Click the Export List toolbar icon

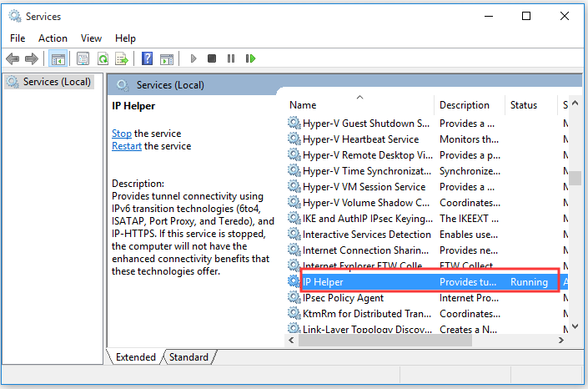(122, 58)
